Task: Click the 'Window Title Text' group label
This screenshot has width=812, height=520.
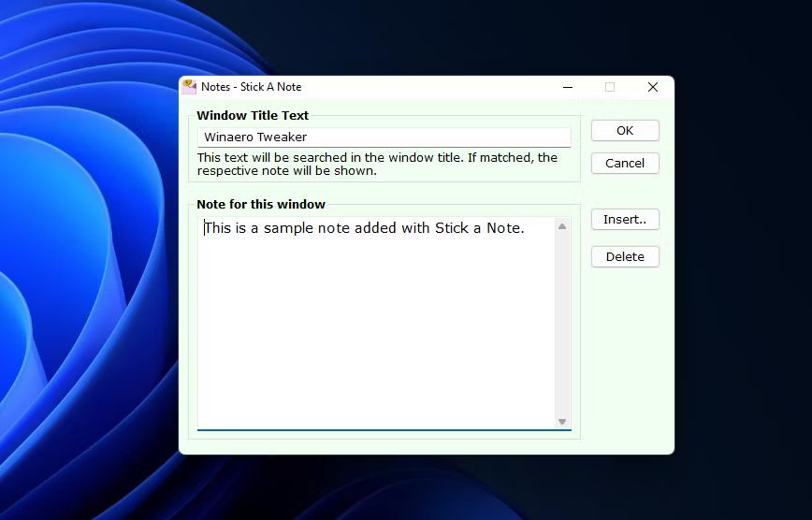Action: 253,115
